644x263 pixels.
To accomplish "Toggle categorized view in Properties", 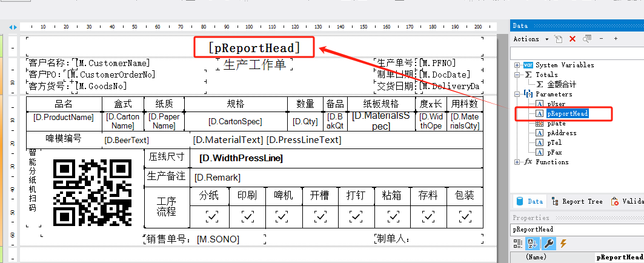I will tap(518, 244).
